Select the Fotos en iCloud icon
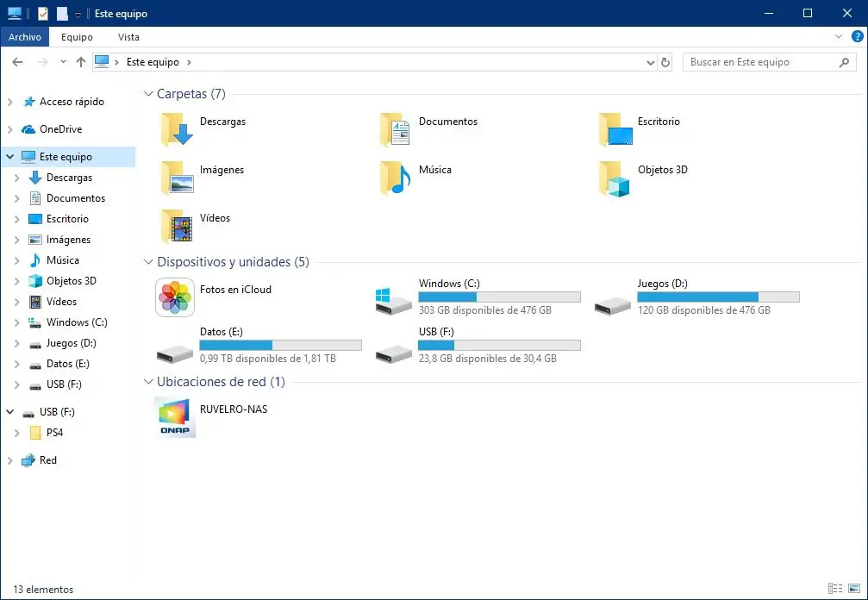The image size is (868, 600). 175,297
